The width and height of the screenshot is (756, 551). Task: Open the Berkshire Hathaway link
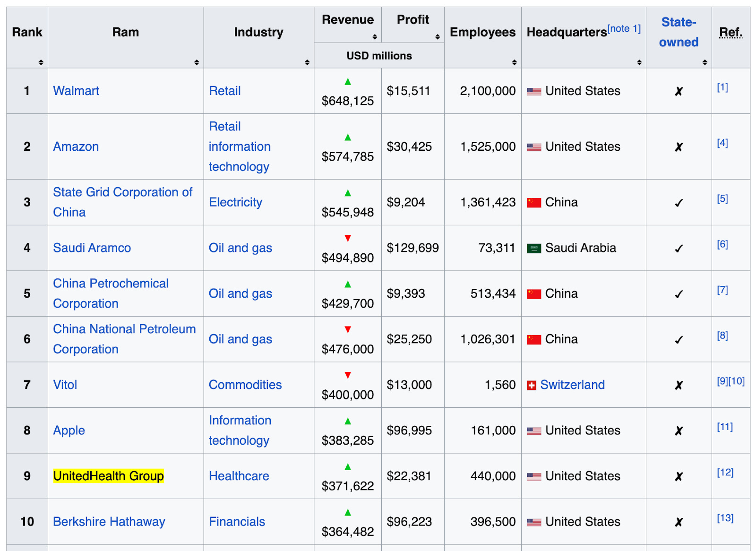point(109,522)
